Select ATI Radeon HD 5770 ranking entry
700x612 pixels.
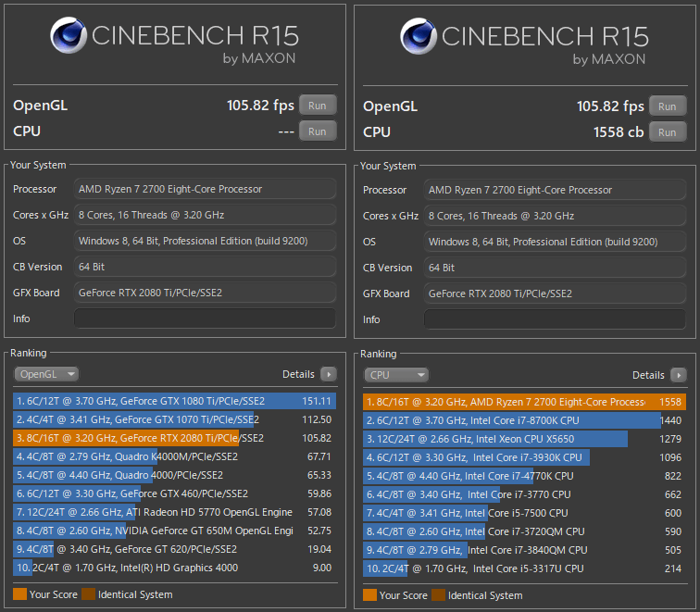175,512
